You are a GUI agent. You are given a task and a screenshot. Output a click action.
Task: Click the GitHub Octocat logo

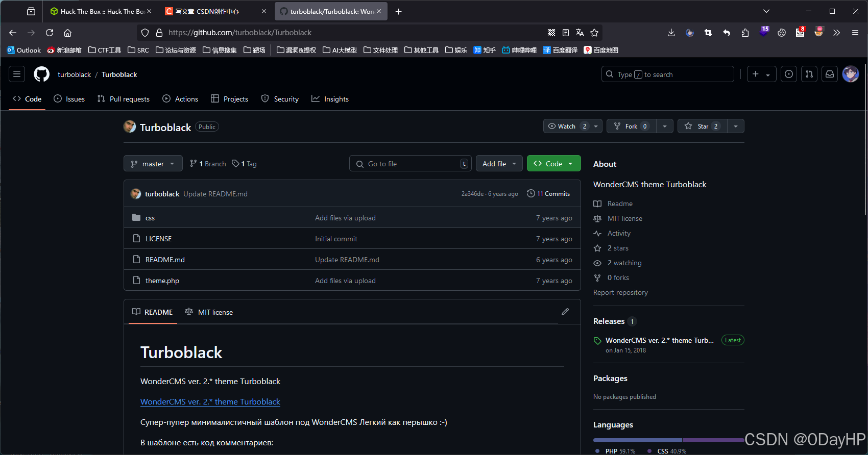[42, 74]
